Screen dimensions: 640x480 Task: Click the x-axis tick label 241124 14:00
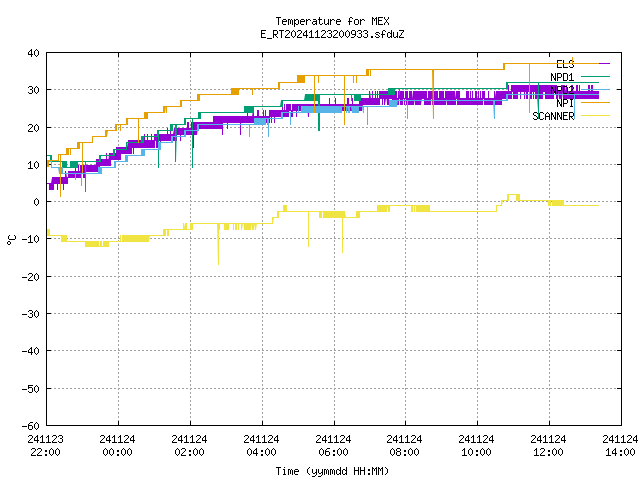(x=620, y=446)
